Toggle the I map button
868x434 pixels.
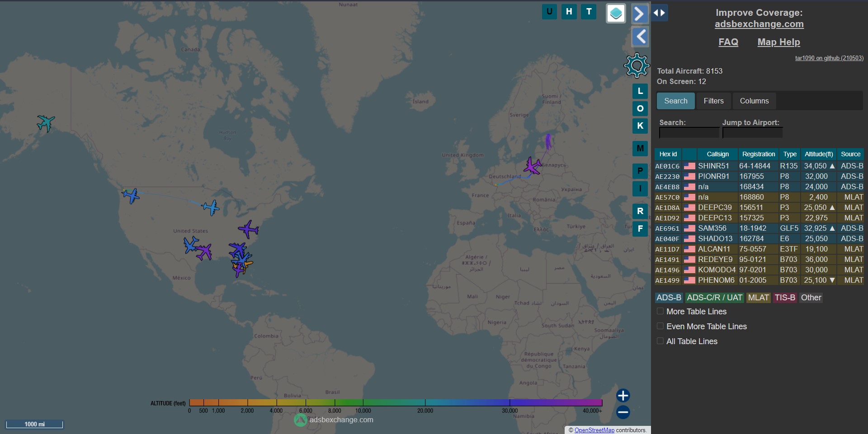tap(640, 188)
